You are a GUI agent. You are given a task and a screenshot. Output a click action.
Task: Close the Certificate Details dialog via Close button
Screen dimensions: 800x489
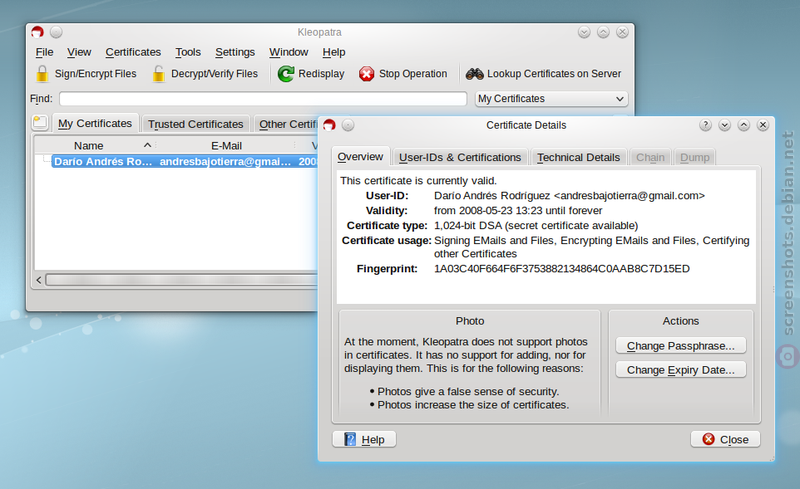(x=725, y=439)
